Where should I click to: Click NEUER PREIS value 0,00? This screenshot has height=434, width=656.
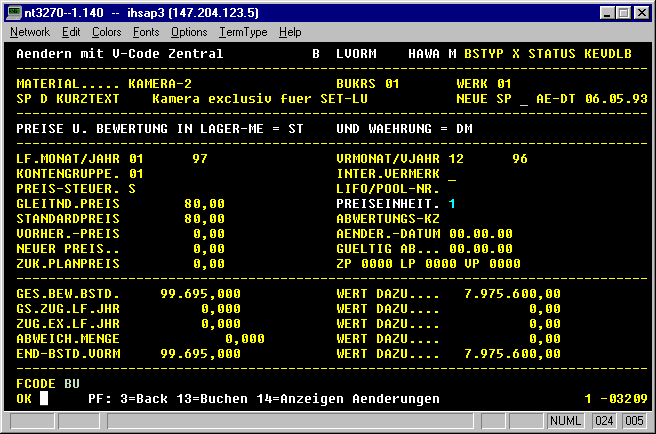pos(209,249)
